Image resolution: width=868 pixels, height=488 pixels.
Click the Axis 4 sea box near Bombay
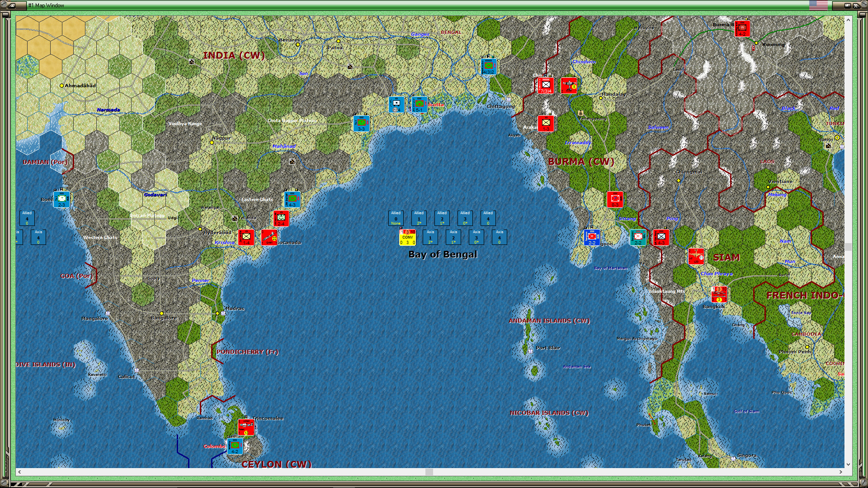(38, 237)
